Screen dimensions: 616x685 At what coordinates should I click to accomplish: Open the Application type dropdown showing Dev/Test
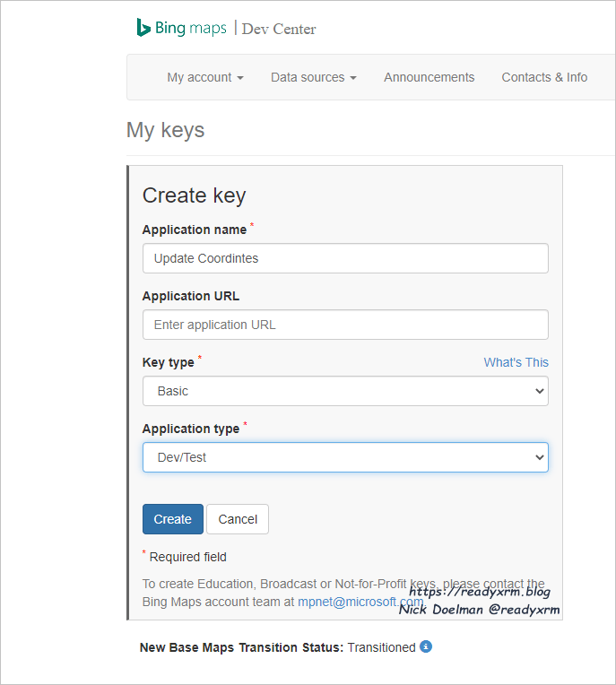click(x=345, y=457)
